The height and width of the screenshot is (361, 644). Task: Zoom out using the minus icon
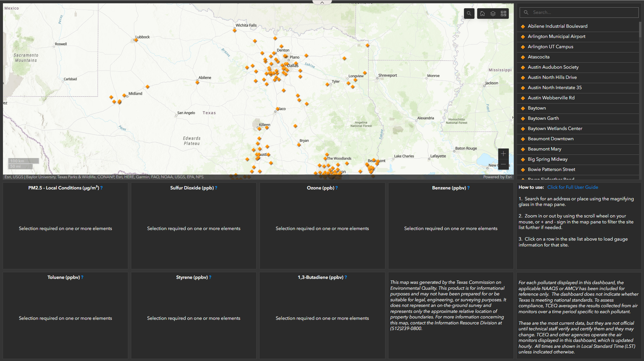504,164
